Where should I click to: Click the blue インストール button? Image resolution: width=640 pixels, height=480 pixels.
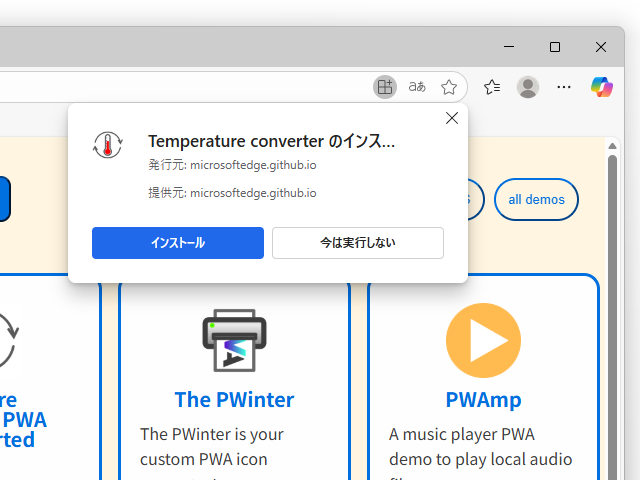178,243
